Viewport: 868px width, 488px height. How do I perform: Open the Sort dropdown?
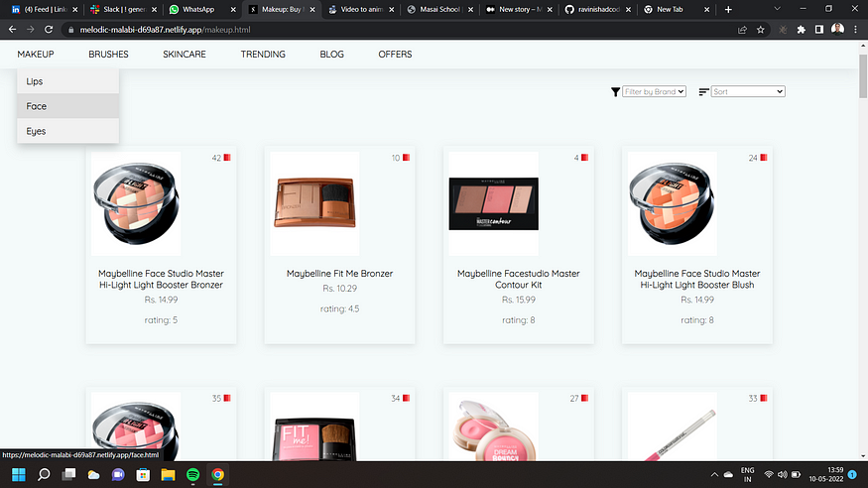point(748,92)
